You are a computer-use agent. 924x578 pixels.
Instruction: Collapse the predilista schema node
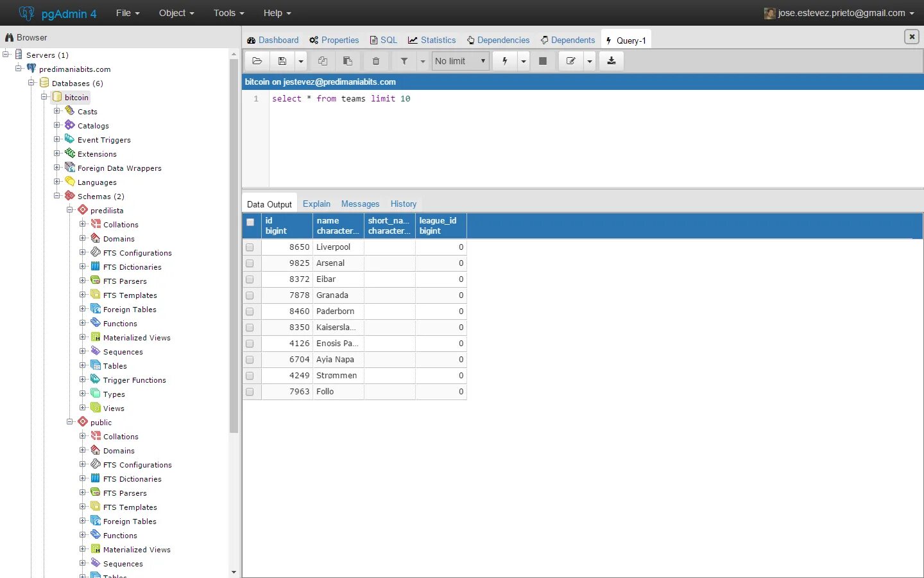coord(70,209)
